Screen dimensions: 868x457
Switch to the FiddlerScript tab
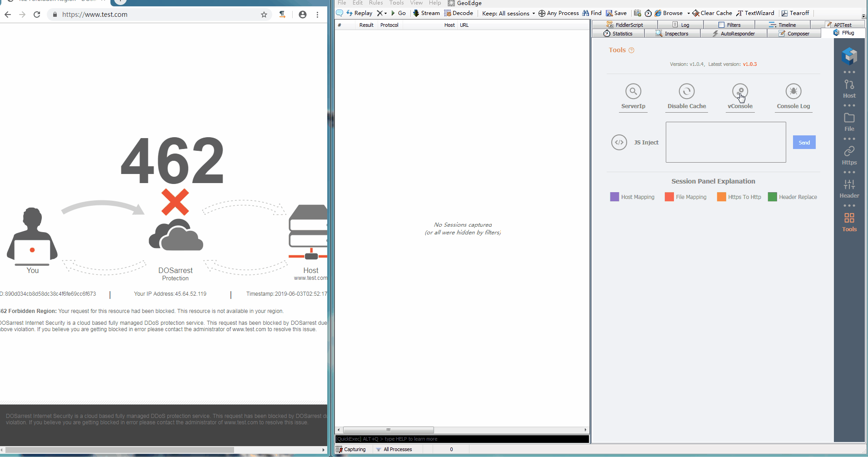[x=625, y=25]
